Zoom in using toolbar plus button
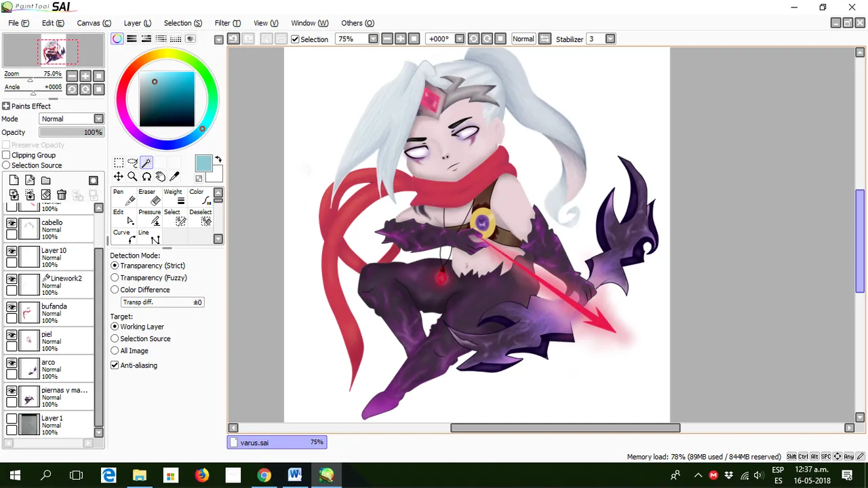868x488 pixels. [400, 39]
